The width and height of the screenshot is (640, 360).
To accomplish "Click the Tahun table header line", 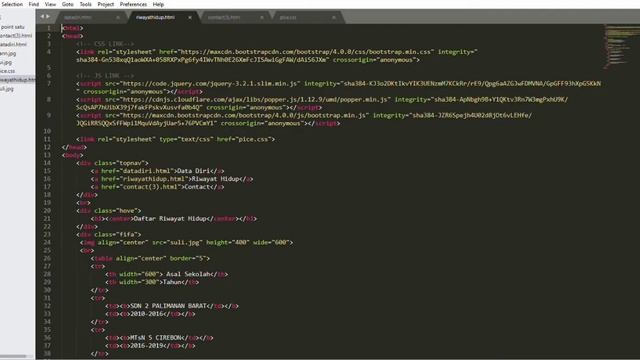I will coord(152,282).
